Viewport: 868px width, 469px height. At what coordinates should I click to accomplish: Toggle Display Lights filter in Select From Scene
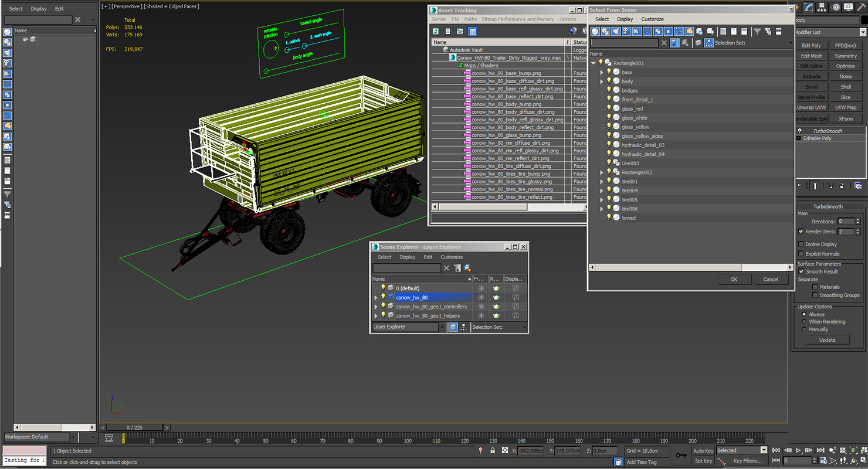(616, 31)
